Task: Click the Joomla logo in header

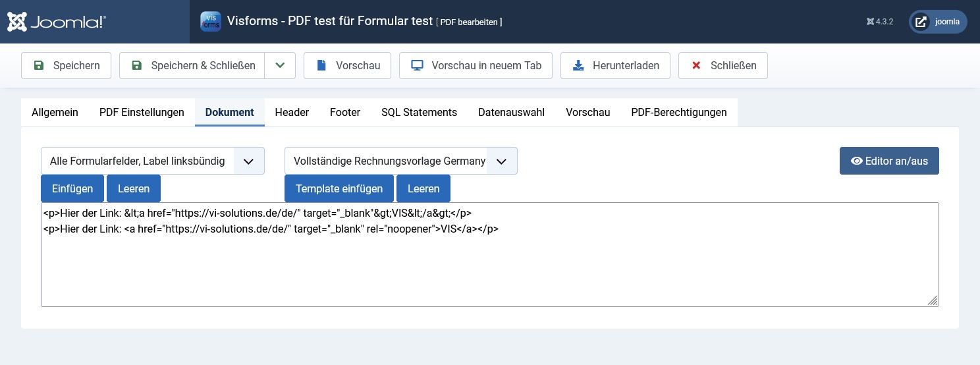Action: 57,22
